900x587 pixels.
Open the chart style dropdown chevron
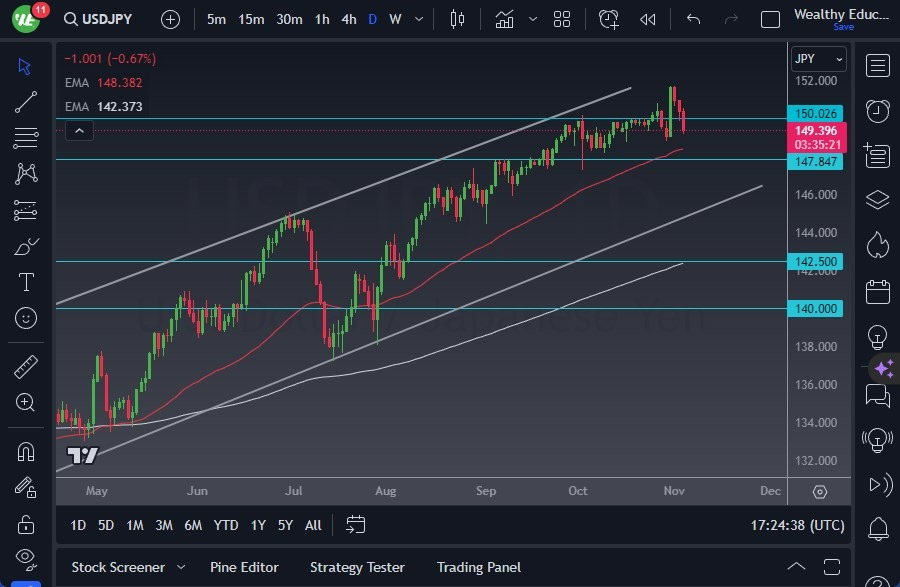533,18
